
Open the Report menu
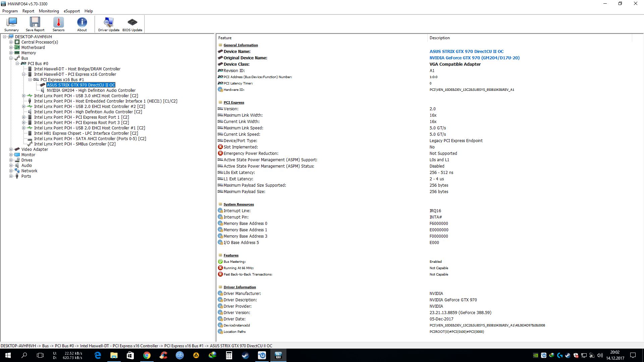pyautogui.click(x=28, y=11)
